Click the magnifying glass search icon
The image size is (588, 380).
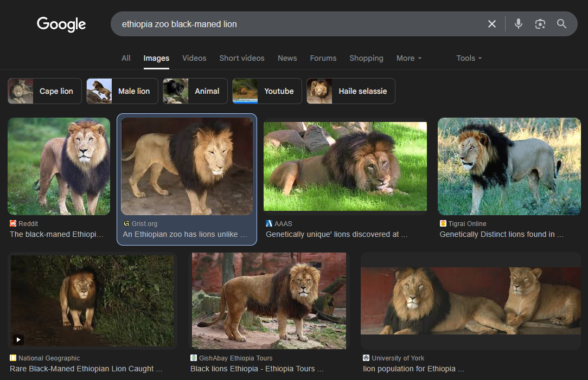point(561,24)
